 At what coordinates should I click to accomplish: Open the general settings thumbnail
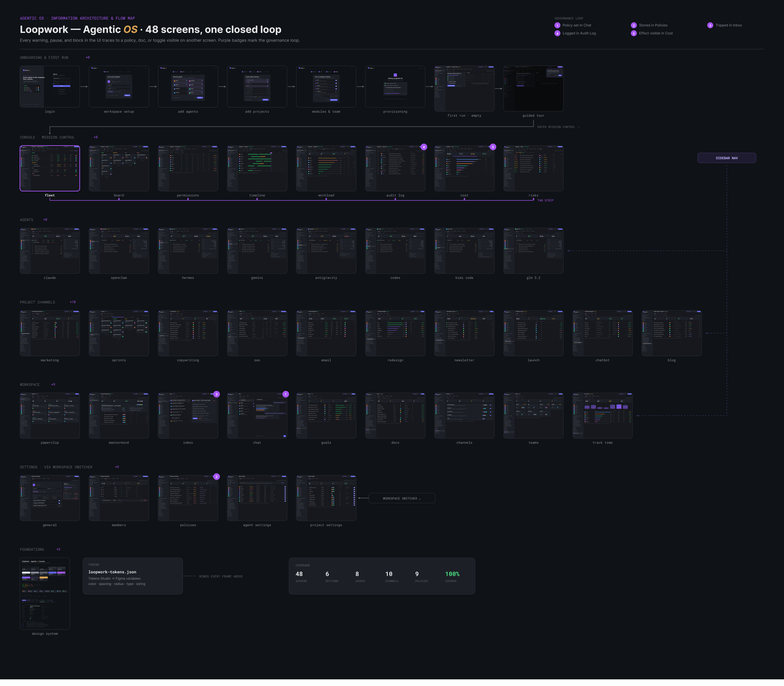pyautogui.click(x=50, y=498)
